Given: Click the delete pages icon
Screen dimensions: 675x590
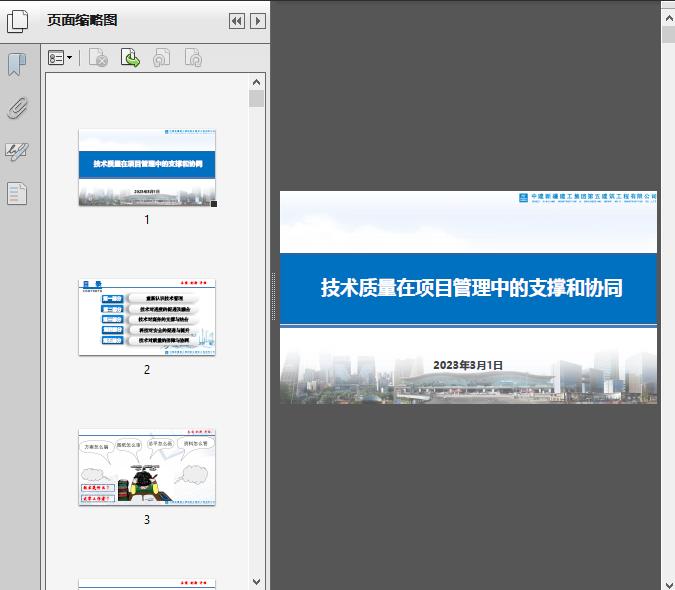Looking at the screenshot, I should pos(98,58).
